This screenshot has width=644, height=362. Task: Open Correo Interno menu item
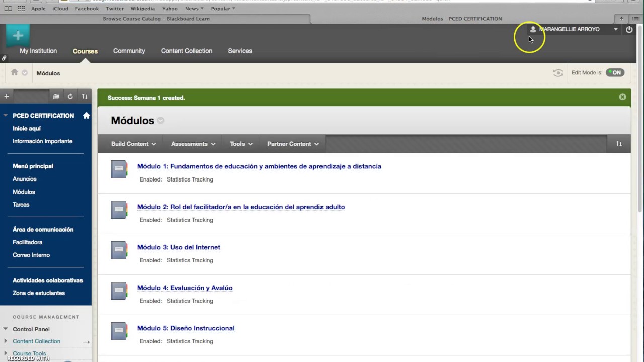[31, 255]
